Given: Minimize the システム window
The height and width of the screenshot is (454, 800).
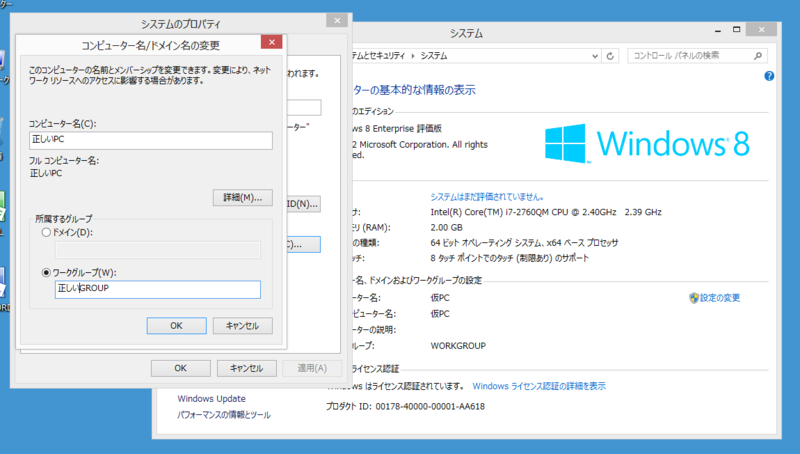Looking at the screenshot, I should coord(718,30).
